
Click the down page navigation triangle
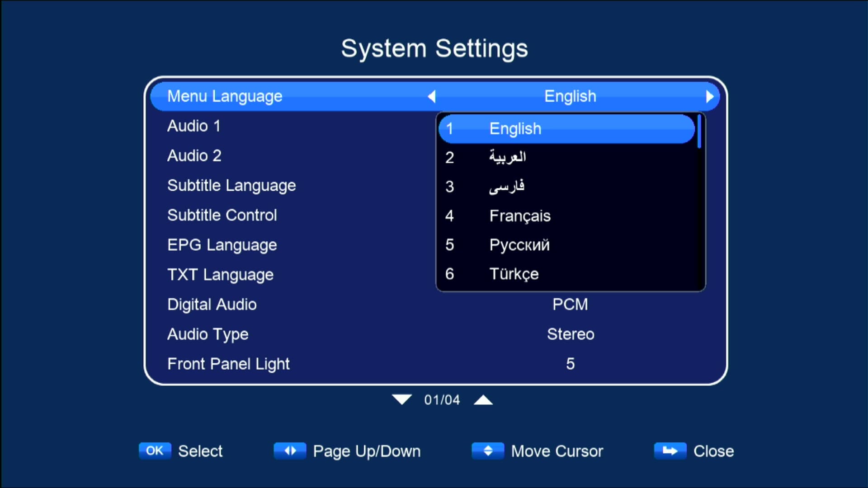[x=401, y=399]
